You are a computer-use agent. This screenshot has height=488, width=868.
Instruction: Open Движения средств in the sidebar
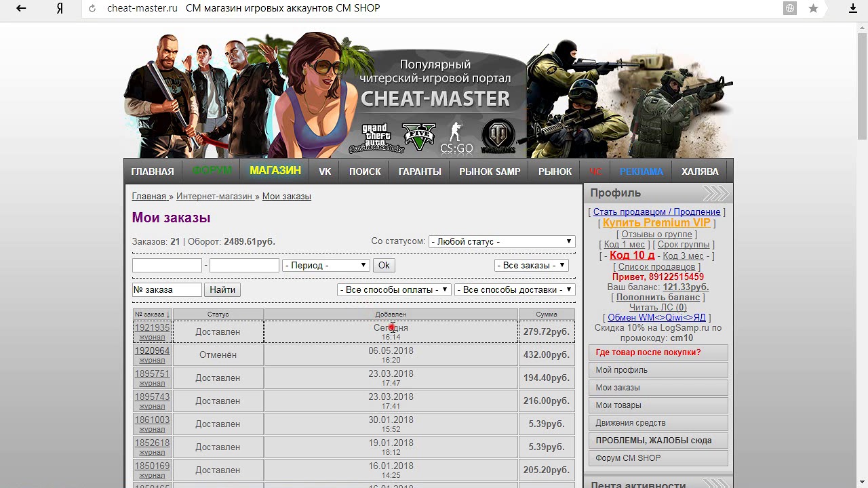(x=658, y=423)
